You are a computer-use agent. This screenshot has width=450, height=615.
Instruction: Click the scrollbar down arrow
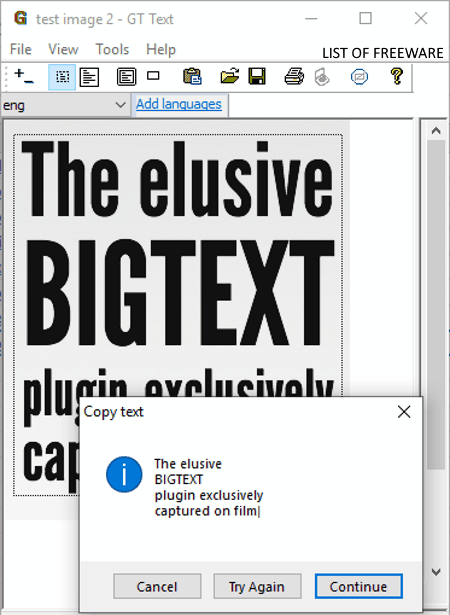[436, 572]
